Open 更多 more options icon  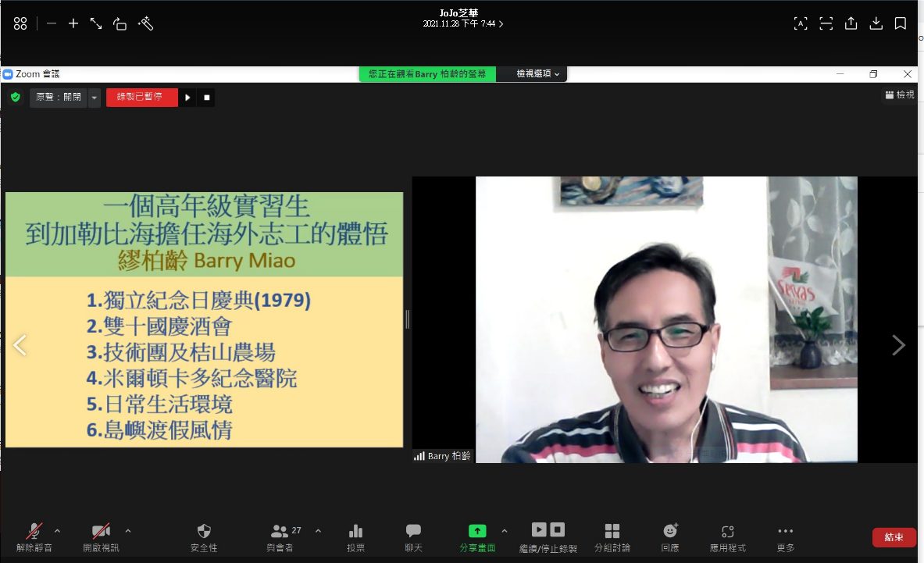pyautogui.click(x=786, y=531)
